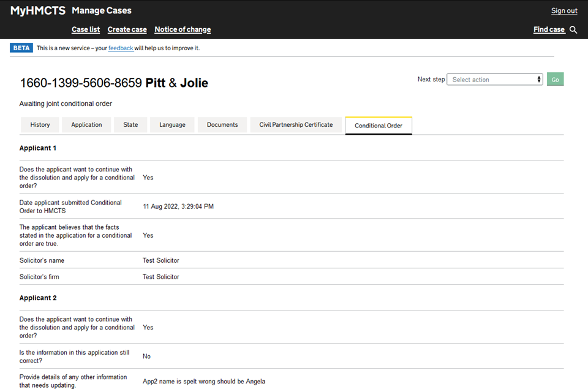The width and height of the screenshot is (588, 392).
Task: Click the BETA tag badge
Action: (x=21, y=48)
